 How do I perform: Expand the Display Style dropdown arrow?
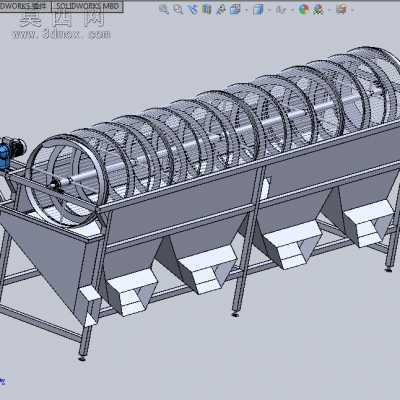[269, 10]
